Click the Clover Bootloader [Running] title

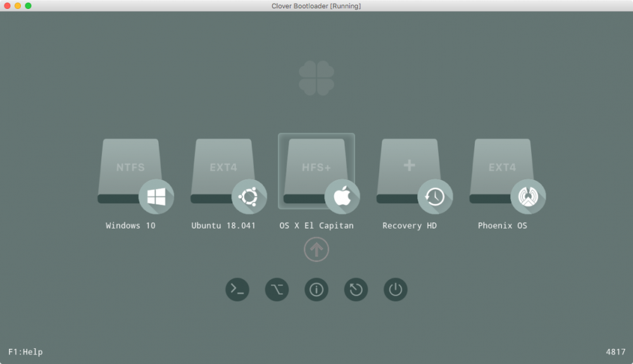[316, 6]
